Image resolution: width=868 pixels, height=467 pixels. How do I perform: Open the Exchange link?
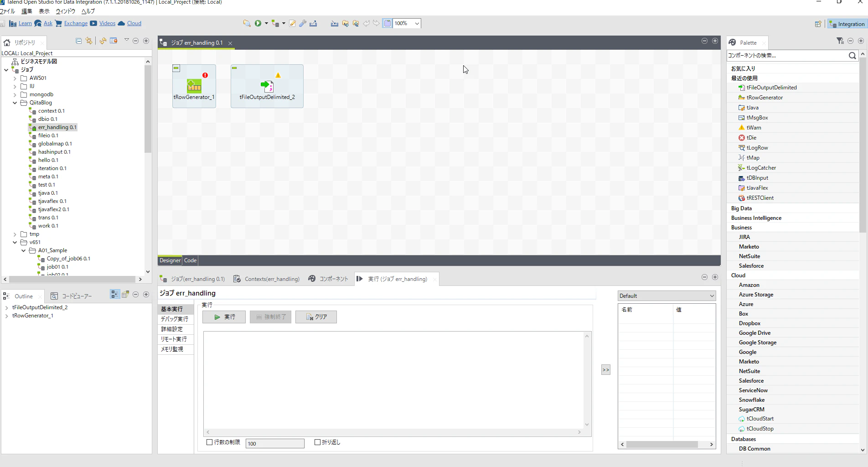pos(76,23)
